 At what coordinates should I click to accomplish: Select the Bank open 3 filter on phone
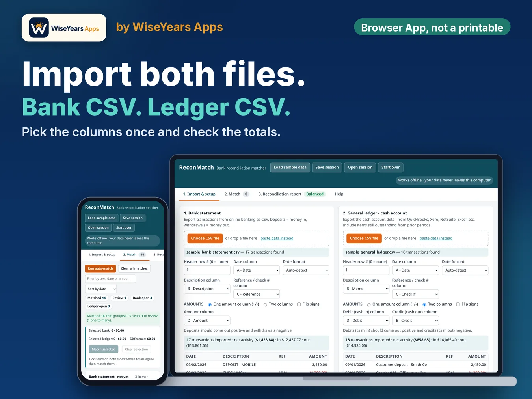(142, 298)
